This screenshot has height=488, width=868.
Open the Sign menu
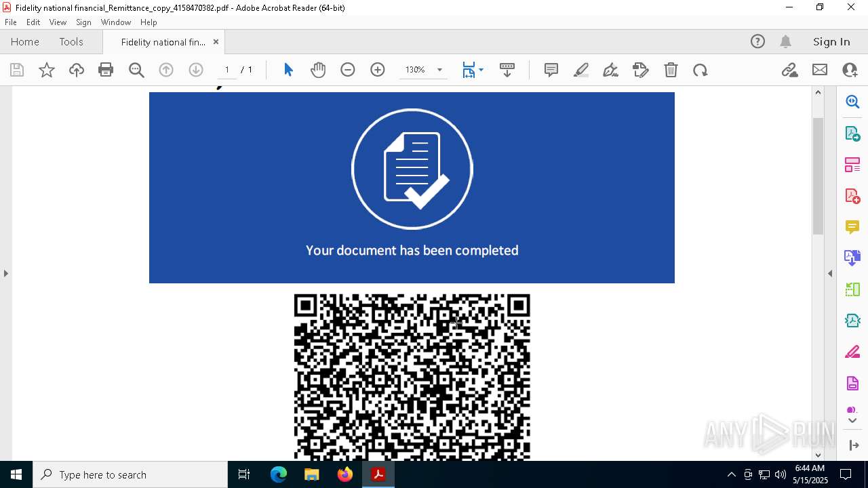tap(83, 22)
